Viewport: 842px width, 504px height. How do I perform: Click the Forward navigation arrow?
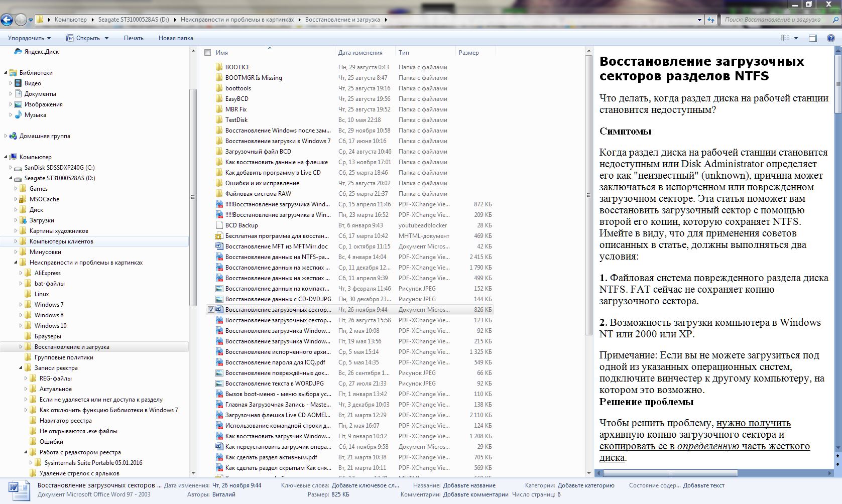coord(21,20)
